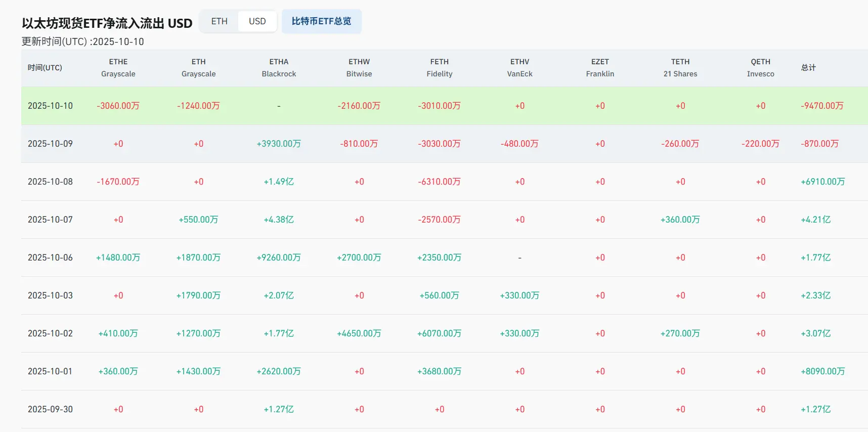Viewport: 868px width, 432px height.
Task: Click the 2025-10-07 date cell
Action: (50, 220)
